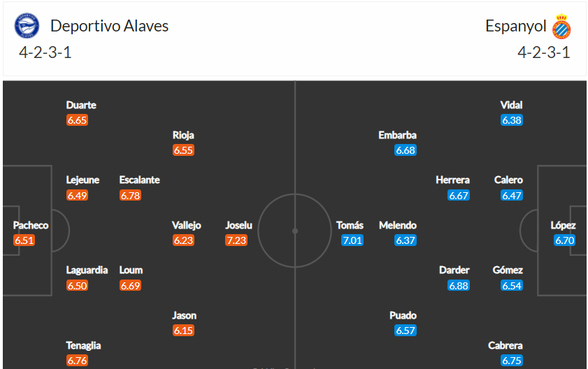The height and width of the screenshot is (369, 588).
Task: Click the player name Laguardia
Action: pyautogui.click(x=87, y=270)
